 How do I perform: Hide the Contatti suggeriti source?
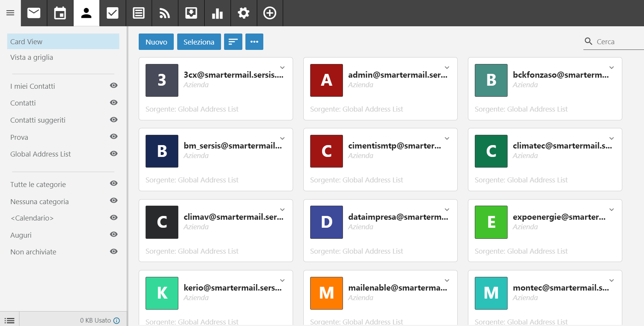114,120
